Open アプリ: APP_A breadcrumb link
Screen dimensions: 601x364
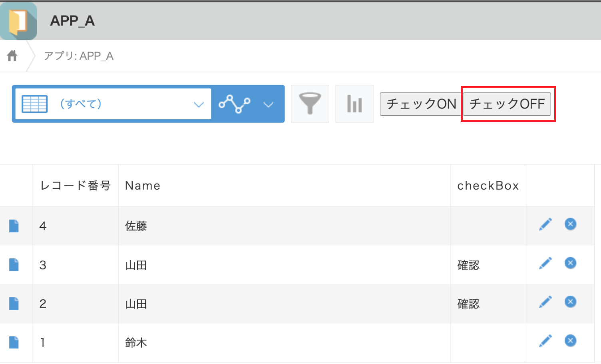click(x=79, y=55)
